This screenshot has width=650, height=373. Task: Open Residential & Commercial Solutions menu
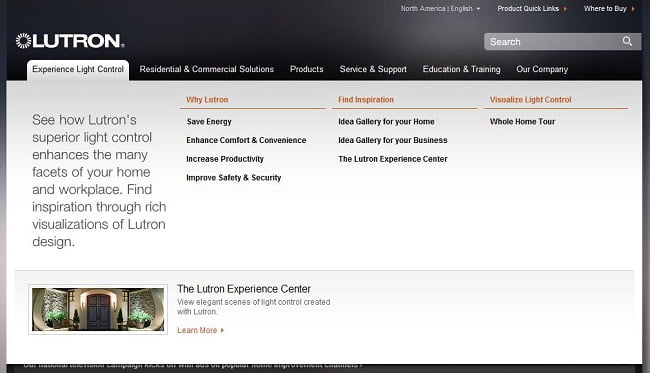pyautogui.click(x=206, y=69)
